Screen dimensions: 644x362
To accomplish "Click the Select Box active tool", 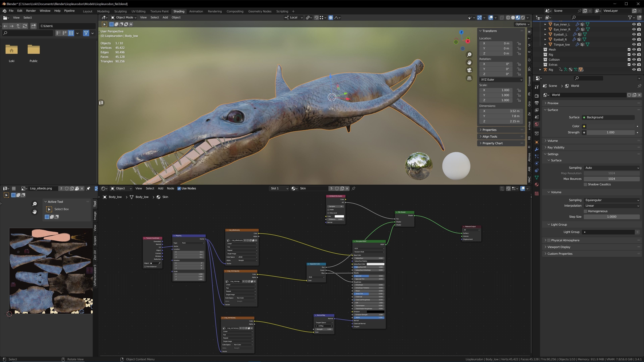I will click(58, 209).
